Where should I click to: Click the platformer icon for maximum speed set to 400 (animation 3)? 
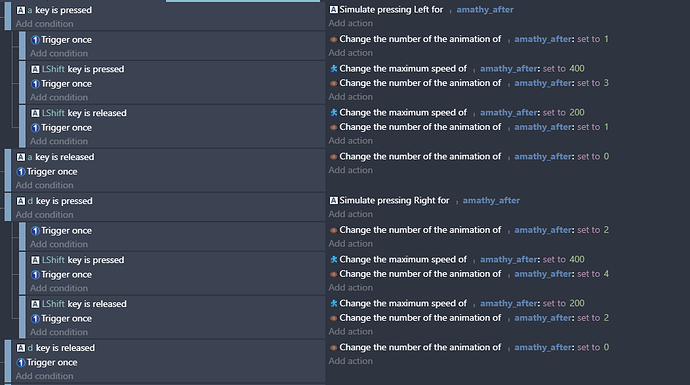pos(334,69)
